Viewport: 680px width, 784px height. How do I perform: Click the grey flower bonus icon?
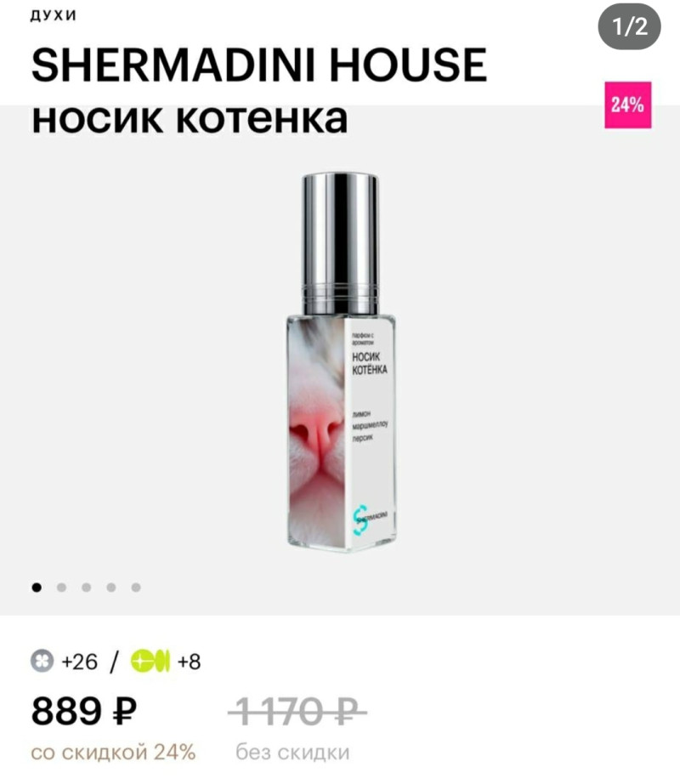42,661
